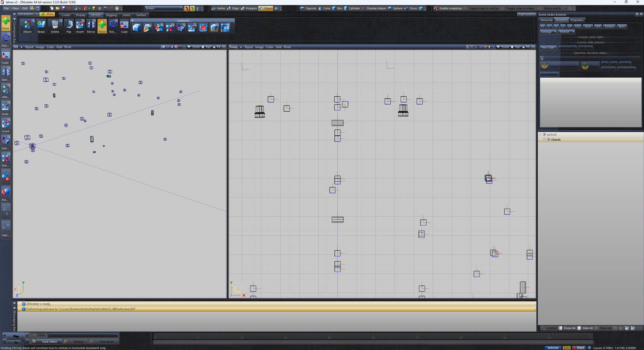Switch to Vertex editing mode
Screen dimensions: 644x350
(x=218, y=8)
